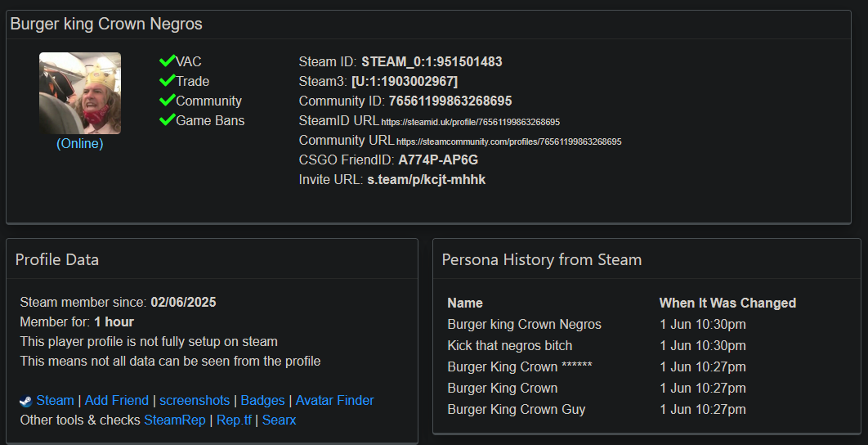Open the steamid.uk profile URL
Image resolution: width=868 pixels, height=445 pixels.
click(470, 122)
